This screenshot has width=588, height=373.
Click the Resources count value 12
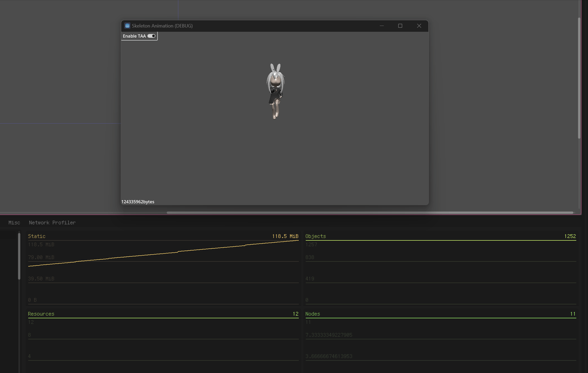click(x=296, y=314)
